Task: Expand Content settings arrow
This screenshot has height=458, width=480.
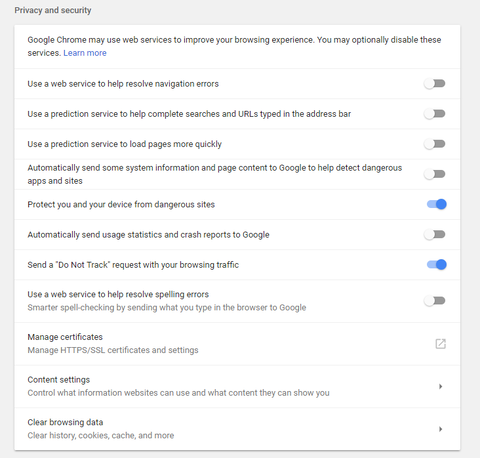Action: pyautogui.click(x=440, y=386)
